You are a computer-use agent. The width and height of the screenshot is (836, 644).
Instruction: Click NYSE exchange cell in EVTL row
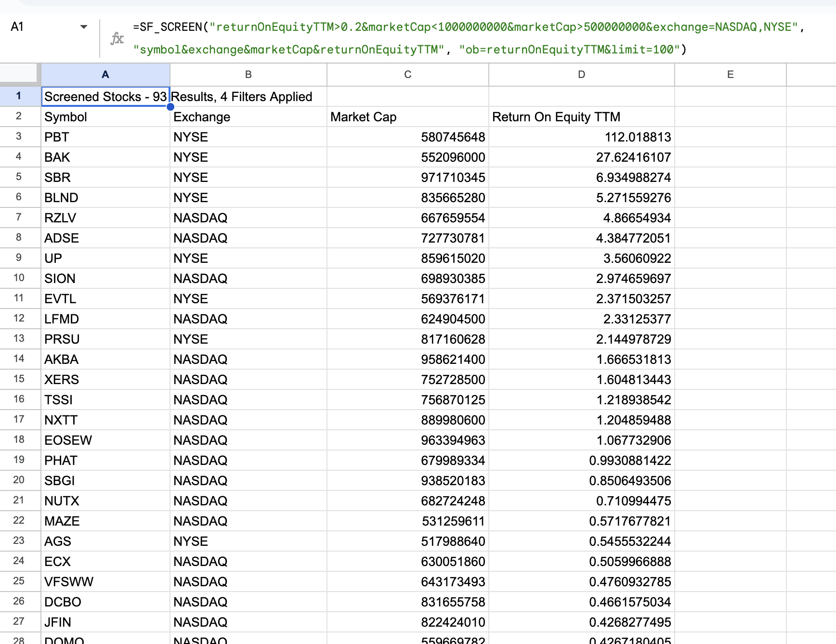(248, 299)
